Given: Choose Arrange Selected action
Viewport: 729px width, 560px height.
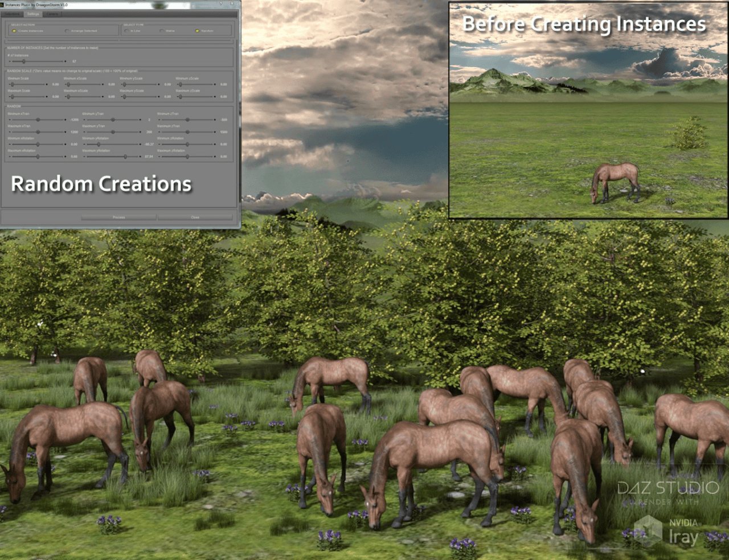Looking at the screenshot, I should (x=67, y=31).
